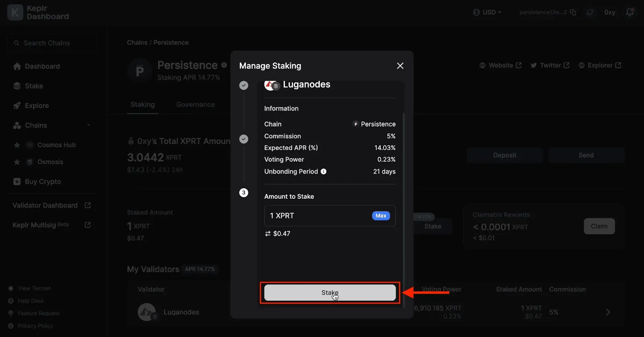The width and height of the screenshot is (644, 337).
Task: Open the Keplr Multisig Beta link
Action: click(x=41, y=225)
